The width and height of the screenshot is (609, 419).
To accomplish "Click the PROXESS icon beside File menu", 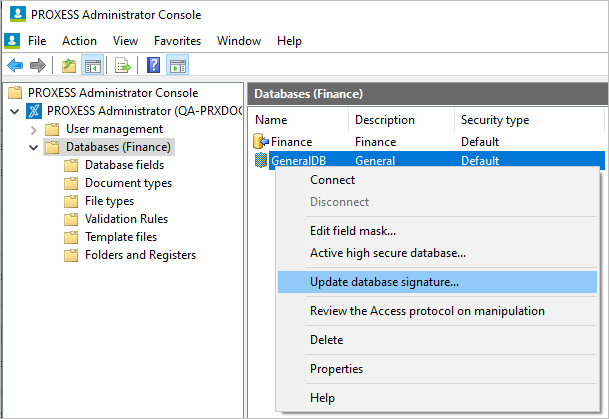I will pyautogui.click(x=12, y=41).
